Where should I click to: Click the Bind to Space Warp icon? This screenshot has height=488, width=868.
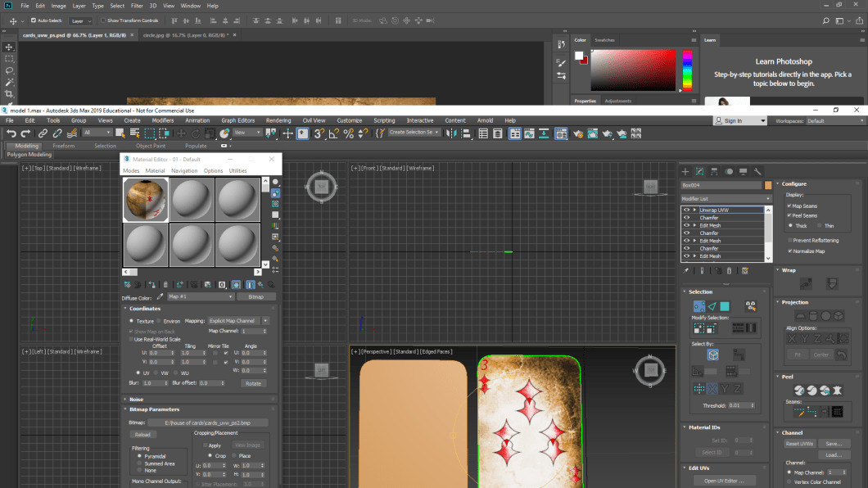pyautogui.click(x=72, y=133)
